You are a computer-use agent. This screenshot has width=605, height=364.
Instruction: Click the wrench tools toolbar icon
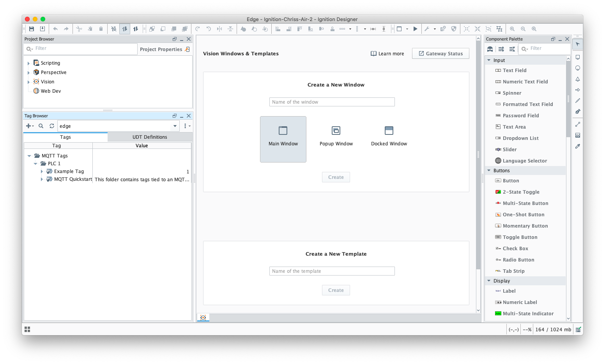point(427,29)
